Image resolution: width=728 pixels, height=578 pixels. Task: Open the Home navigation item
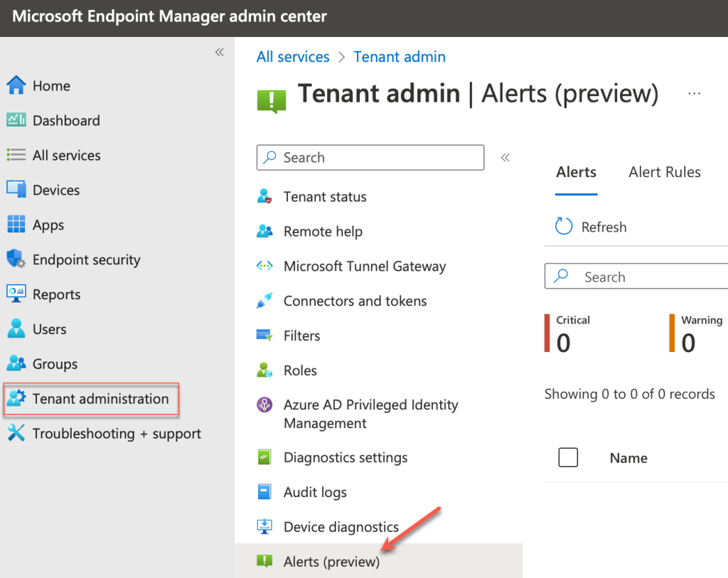coord(51,86)
